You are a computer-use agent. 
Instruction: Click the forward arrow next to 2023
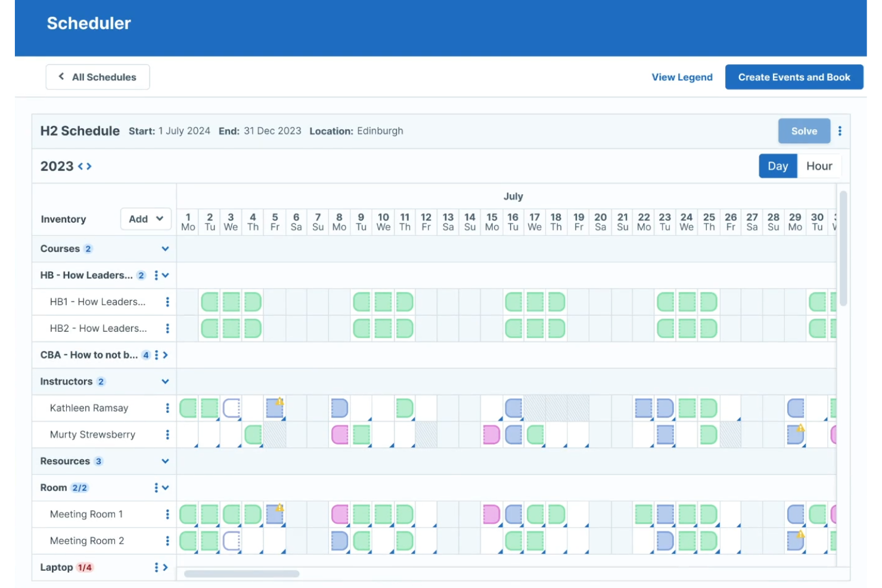point(90,166)
